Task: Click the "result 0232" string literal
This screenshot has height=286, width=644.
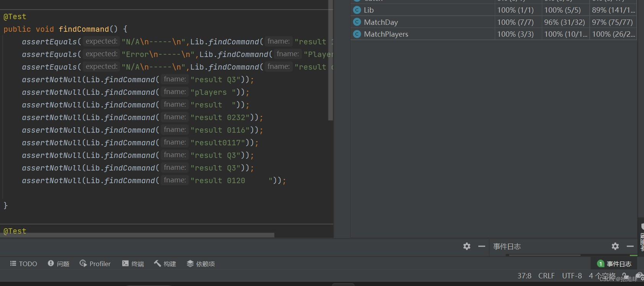Action: (220, 117)
